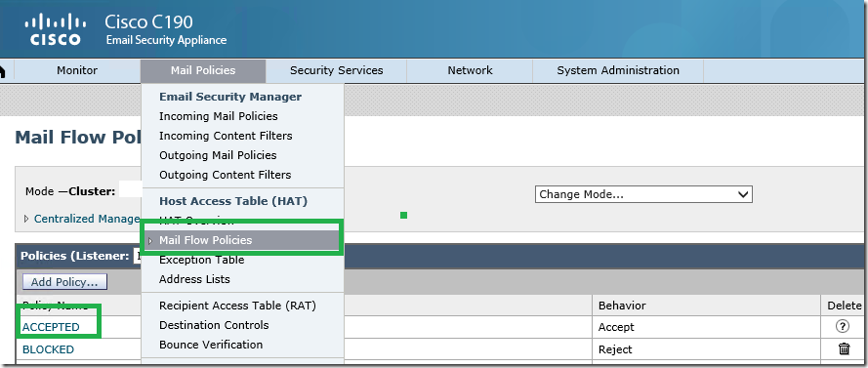
Task: Select Outgoing Mail Policies
Action: [218, 155]
